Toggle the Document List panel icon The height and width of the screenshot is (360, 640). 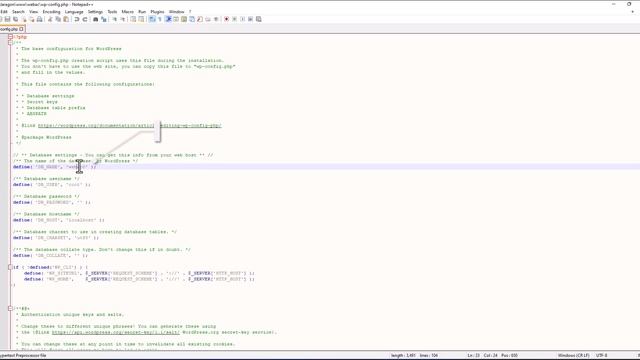point(192,19)
